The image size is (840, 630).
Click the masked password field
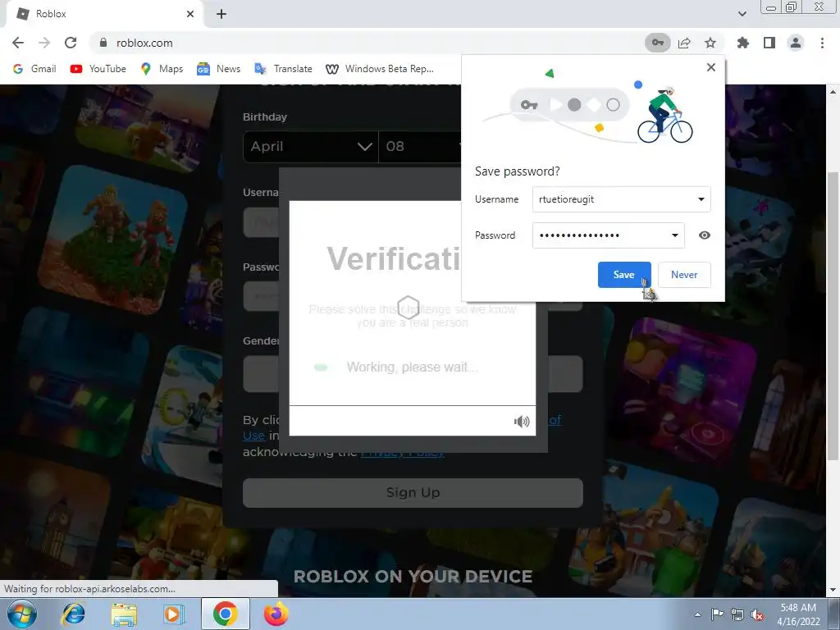(609, 235)
